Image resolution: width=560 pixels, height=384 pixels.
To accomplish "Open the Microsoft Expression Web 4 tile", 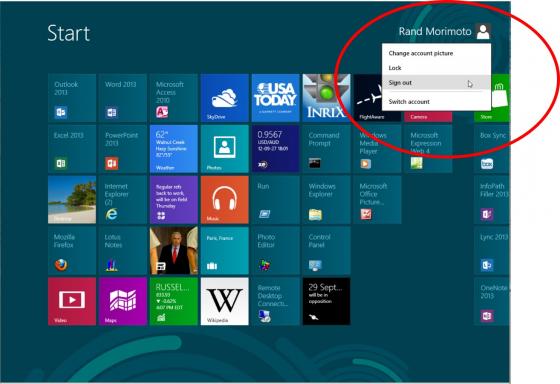I will tap(428, 149).
